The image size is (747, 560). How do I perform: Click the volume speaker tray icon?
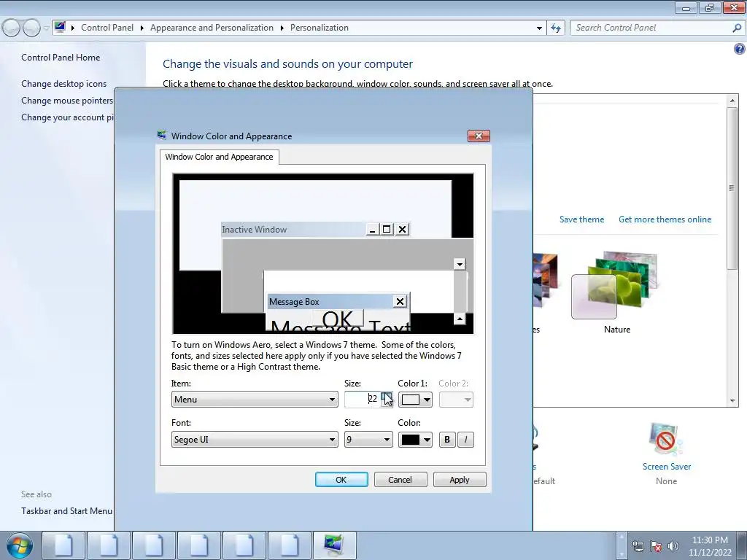(x=673, y=546)
